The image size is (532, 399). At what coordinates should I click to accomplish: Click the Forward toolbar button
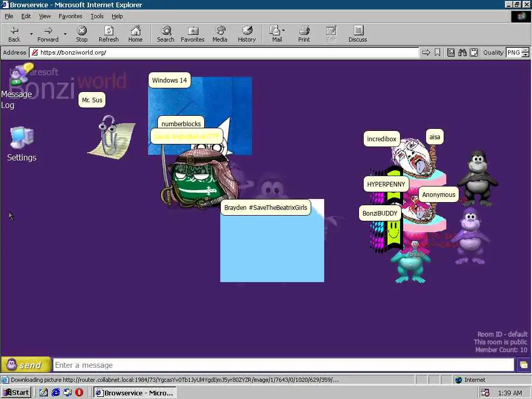point(48,34)
